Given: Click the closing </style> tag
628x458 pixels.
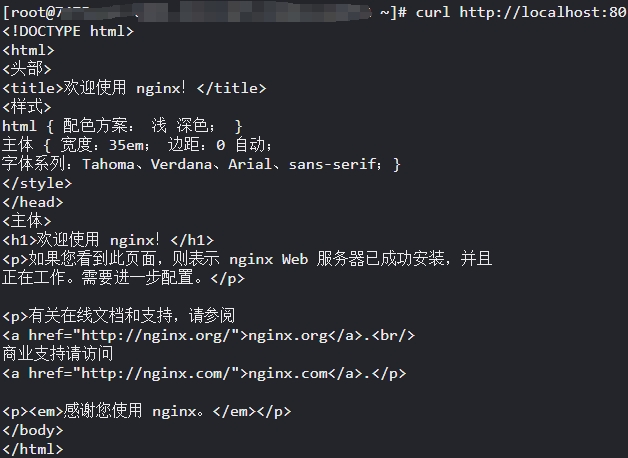Looking at the screenshot, I should click(x=37, y=183).
